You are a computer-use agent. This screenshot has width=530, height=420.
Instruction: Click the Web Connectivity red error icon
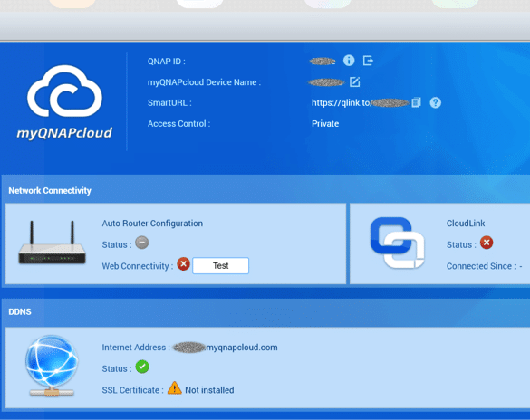click(184, 264)
